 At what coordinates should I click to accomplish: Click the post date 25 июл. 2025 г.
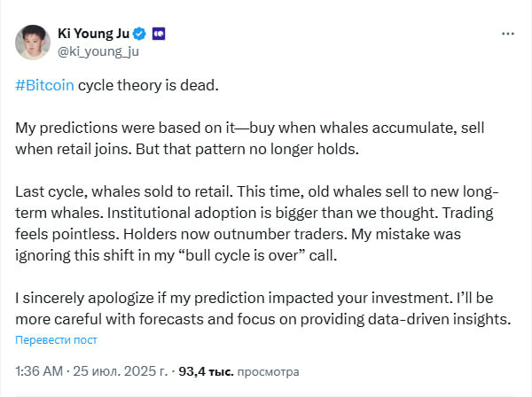117,370
